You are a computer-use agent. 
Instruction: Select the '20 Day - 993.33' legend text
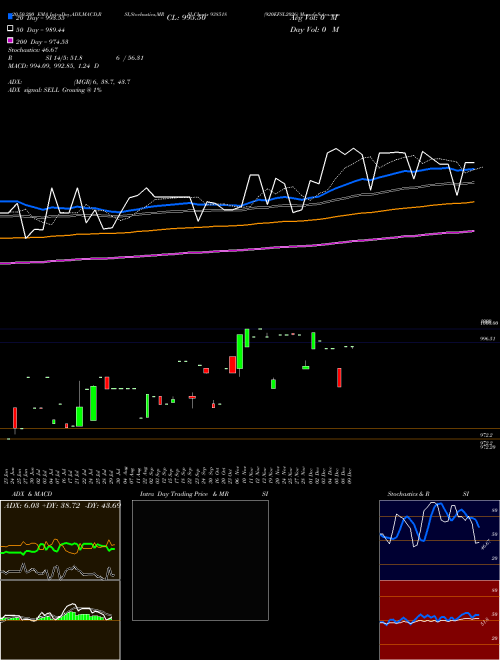click(x=40, y=18)
